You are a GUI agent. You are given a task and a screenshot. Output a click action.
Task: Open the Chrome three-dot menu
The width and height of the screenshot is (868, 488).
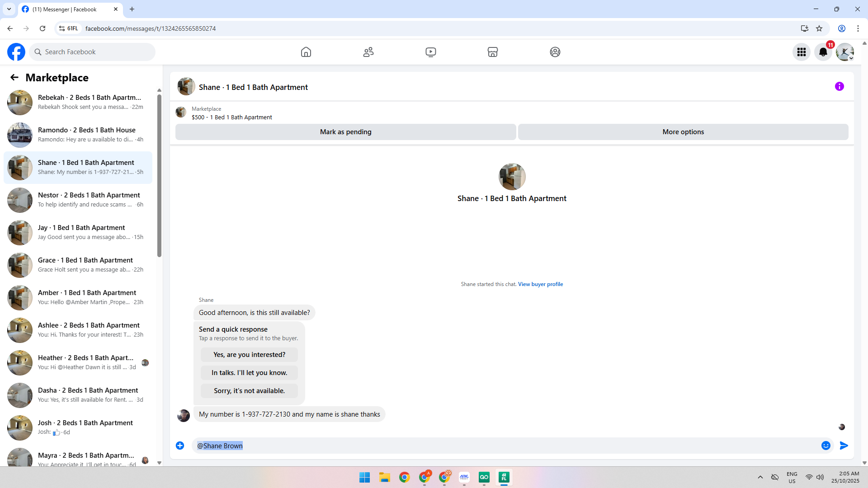point(858,28)
